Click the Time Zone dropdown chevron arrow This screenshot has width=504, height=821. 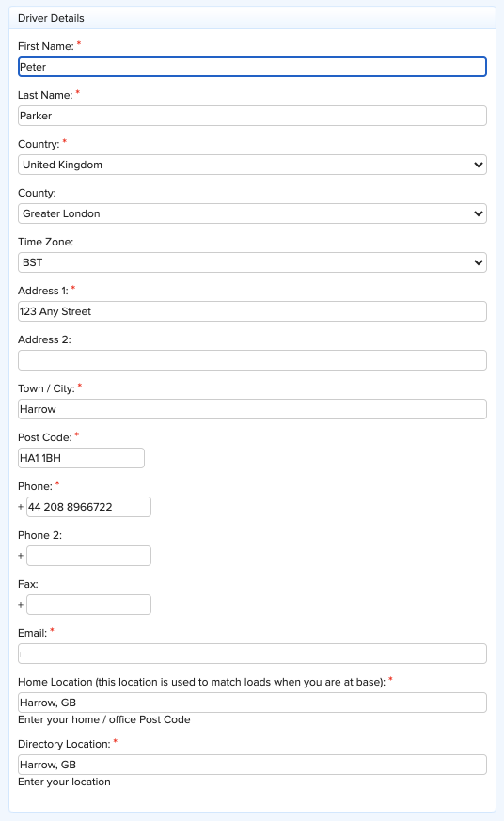479,262
